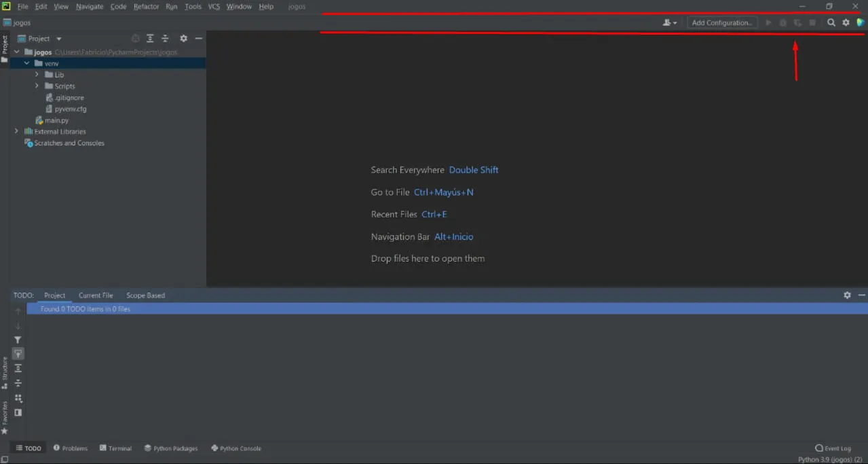The height and width of the screenshot is (464, 868).
Task: Click Add Configuration button
Action: point(722,22)
